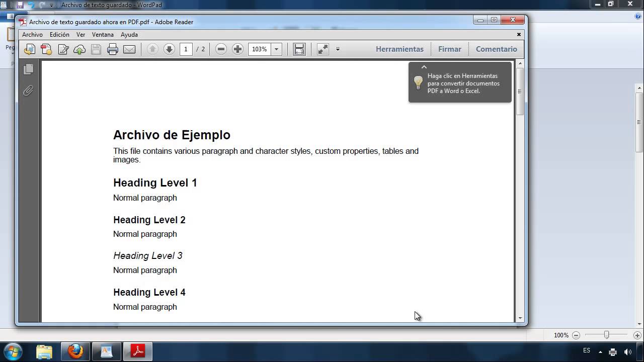Open the Edición menu
The height and width of the screenshot is (362, 644).
coord(59,35)
